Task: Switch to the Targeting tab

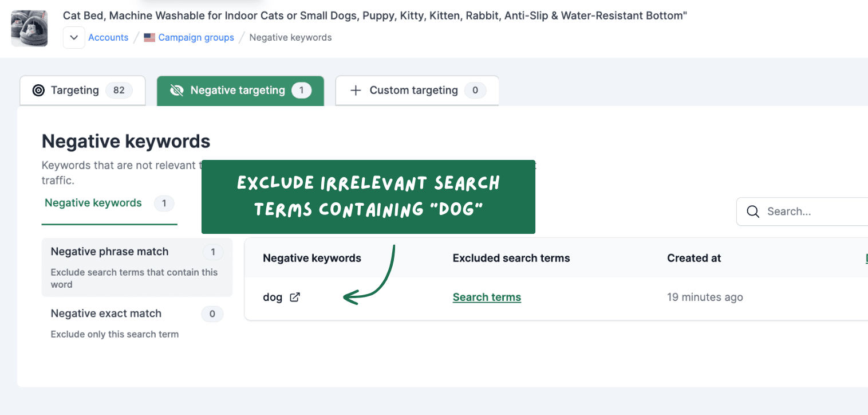Action: 82,91
